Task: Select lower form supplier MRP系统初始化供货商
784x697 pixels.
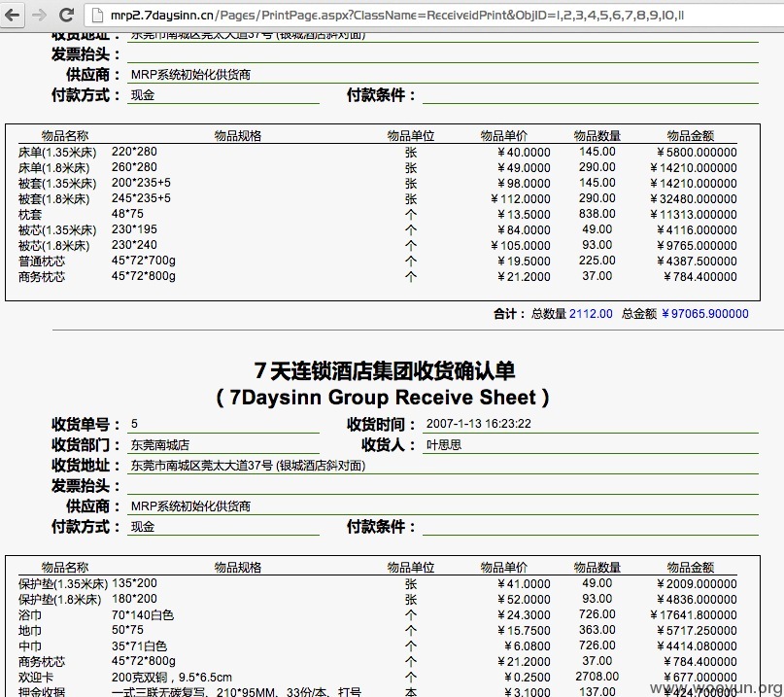Action: click(x=190, y=506)
